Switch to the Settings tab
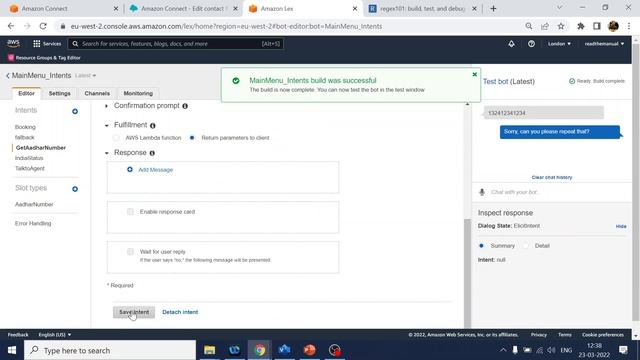The height and width of the screenshot is (360, 640). tap(60, 93)
